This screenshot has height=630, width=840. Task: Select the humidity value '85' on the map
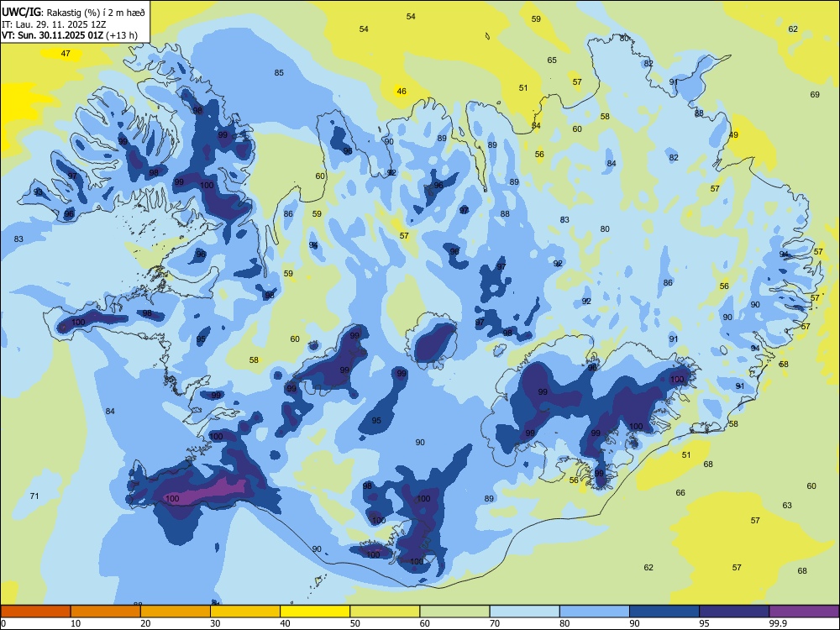[279, 73]
